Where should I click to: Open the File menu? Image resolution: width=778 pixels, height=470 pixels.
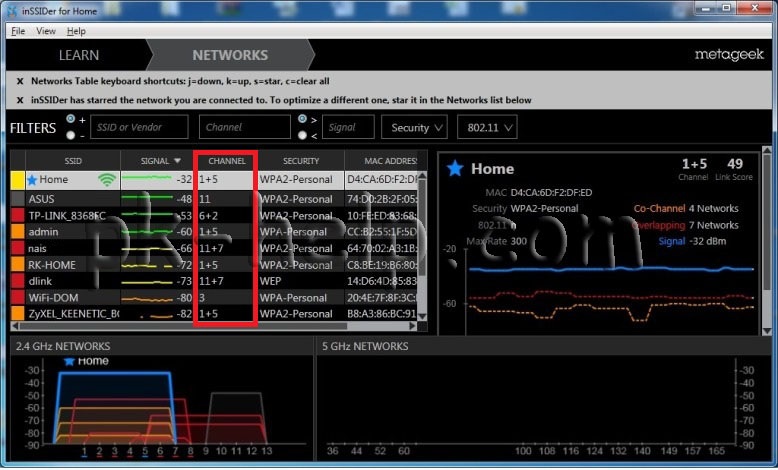click(18, 31)
